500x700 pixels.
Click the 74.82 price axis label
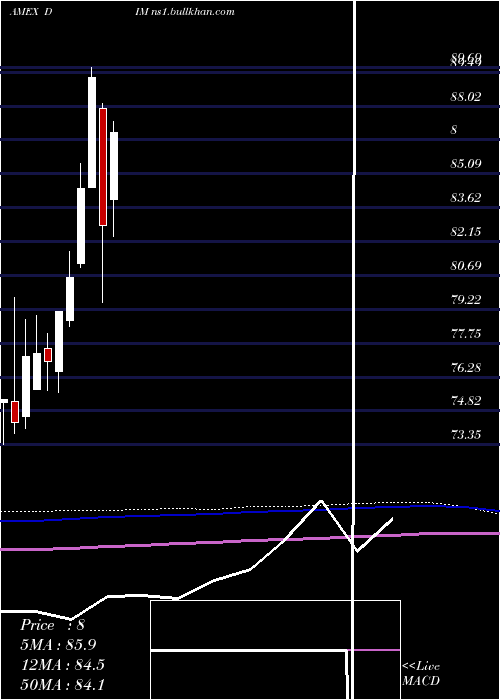(x=466, y=400)
